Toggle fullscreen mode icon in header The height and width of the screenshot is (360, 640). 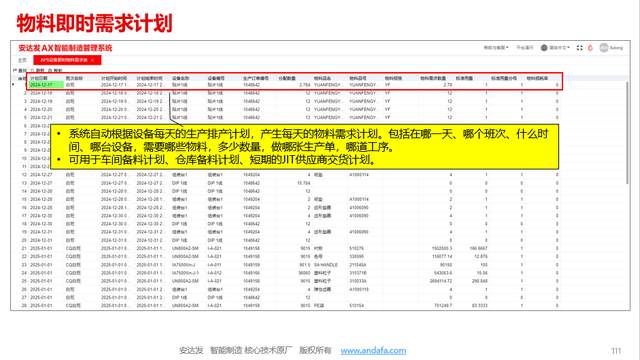[x=580, y=48]
